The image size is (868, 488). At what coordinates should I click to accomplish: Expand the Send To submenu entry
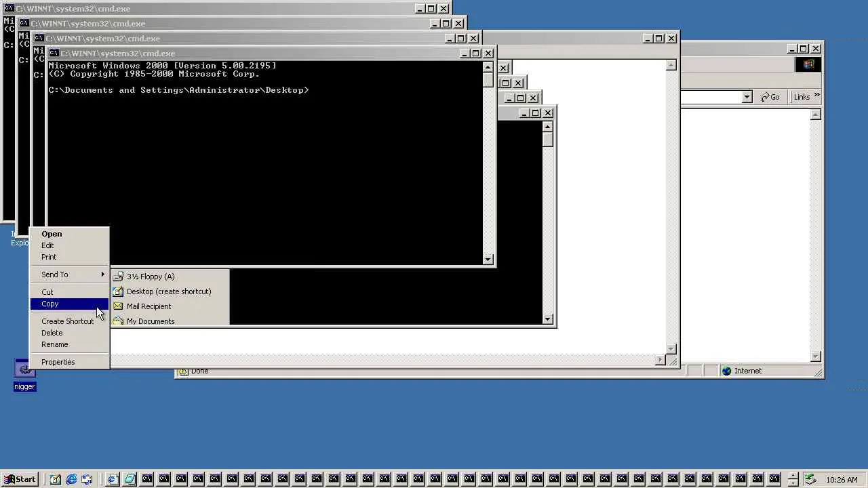click(69, 274)
